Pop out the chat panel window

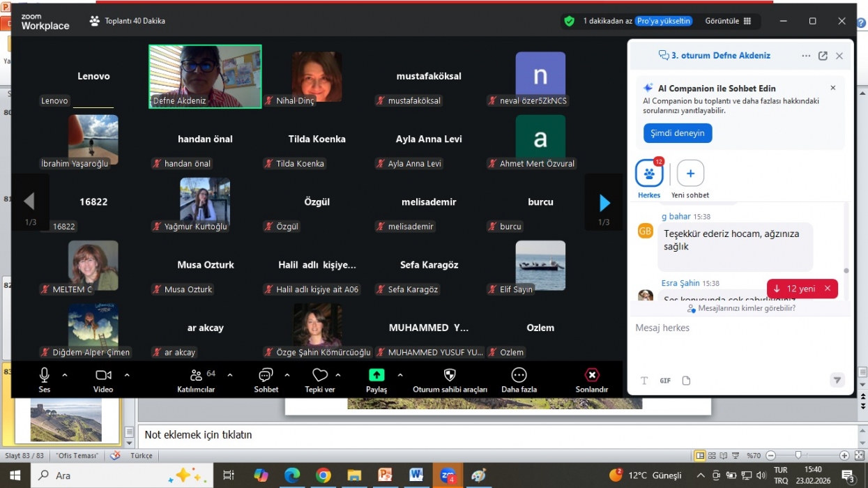tap(823, 56)
